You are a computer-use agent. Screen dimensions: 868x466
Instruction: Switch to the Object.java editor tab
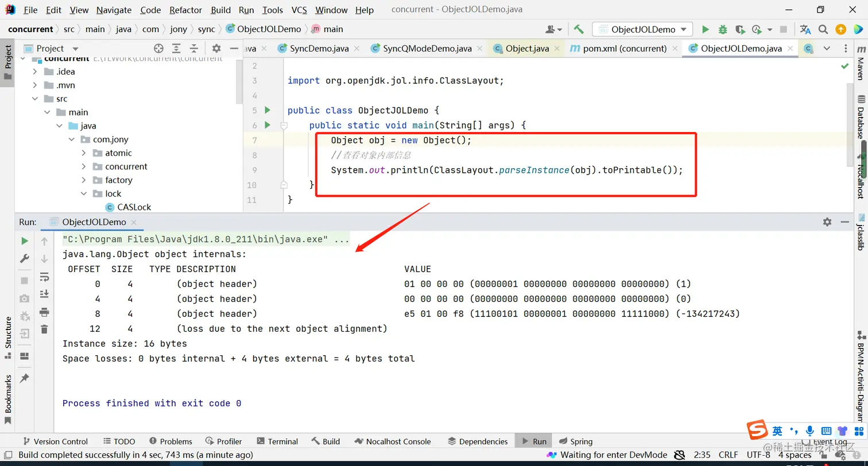pos(527,49)
